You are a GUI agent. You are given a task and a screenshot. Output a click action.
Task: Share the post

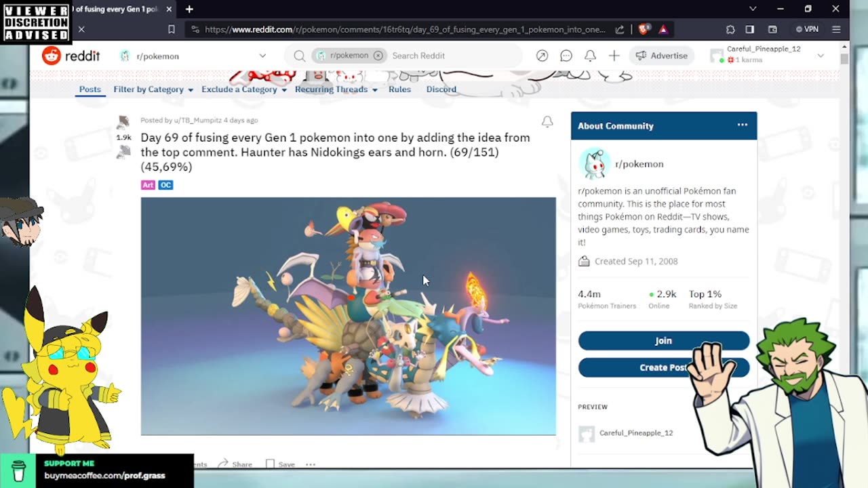[x=235, y=464]
